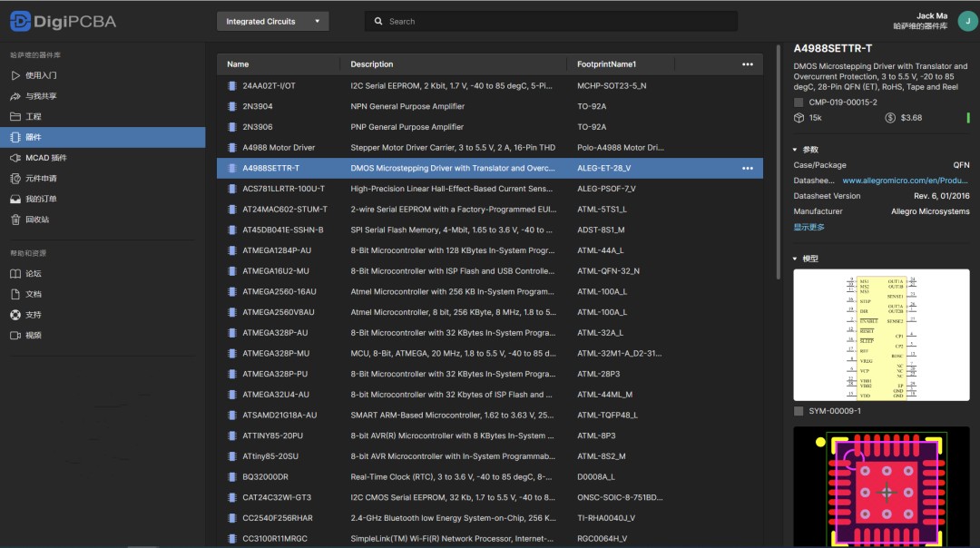
Task: Sort by the Name column header
Action: click(238, 64)
